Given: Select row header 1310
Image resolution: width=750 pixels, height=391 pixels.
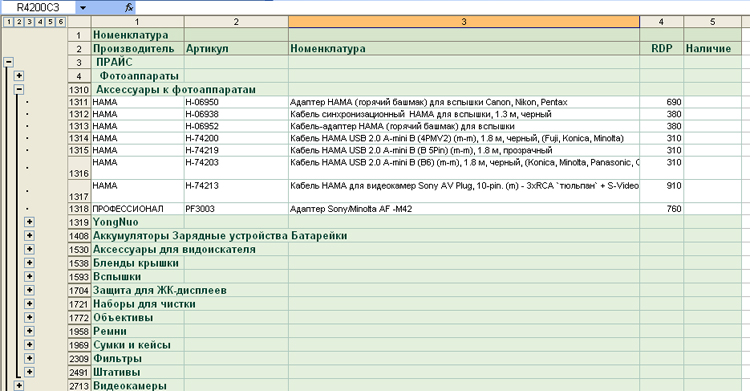Looking at the screenshot, I should pos(79,89).
